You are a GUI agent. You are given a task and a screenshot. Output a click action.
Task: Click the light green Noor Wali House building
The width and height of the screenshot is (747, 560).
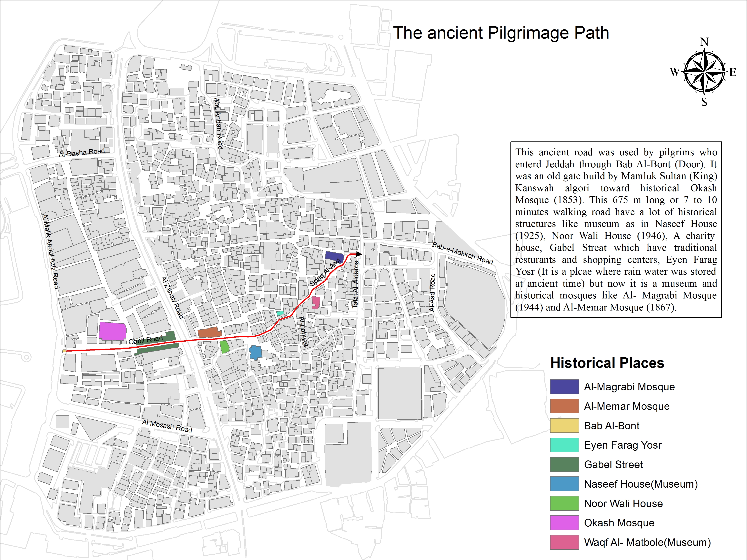click(x=225, y=347)
